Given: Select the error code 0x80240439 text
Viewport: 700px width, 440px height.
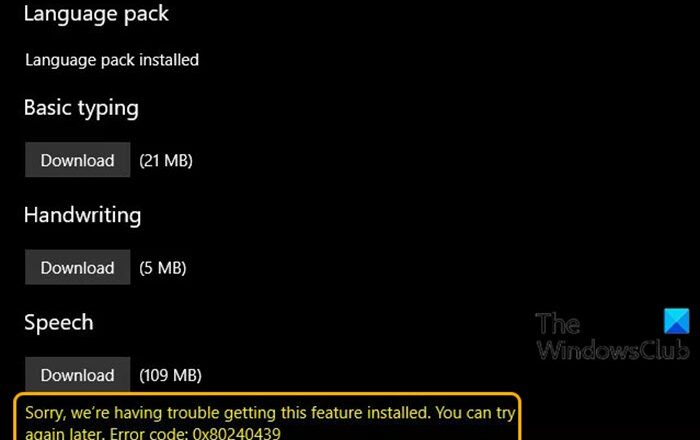Looking at the screenshot, I should [237, 433].
